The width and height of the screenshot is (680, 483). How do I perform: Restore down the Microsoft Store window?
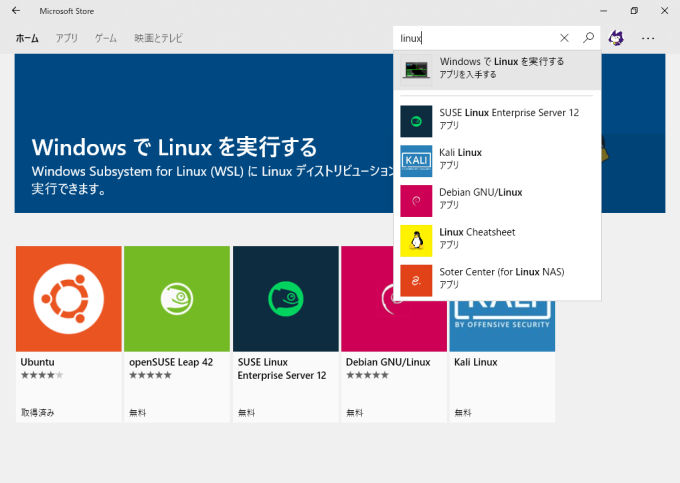[634, 10]
